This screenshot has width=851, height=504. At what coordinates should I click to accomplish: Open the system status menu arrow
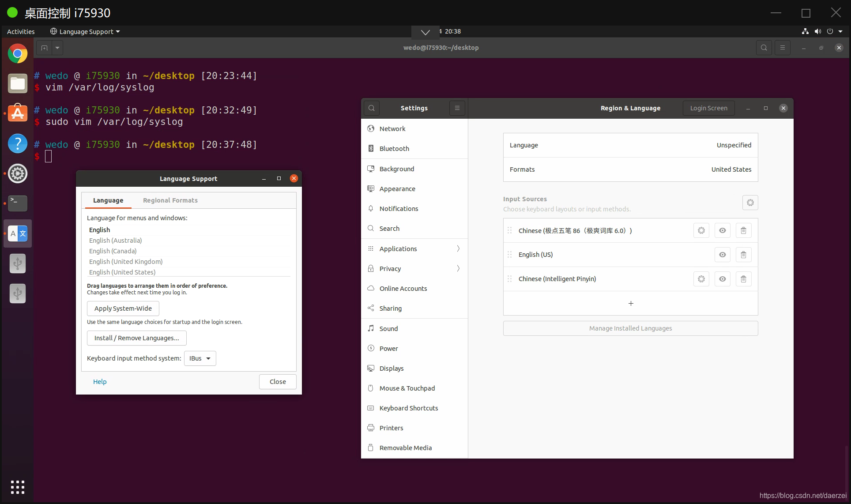pos(840,31)
